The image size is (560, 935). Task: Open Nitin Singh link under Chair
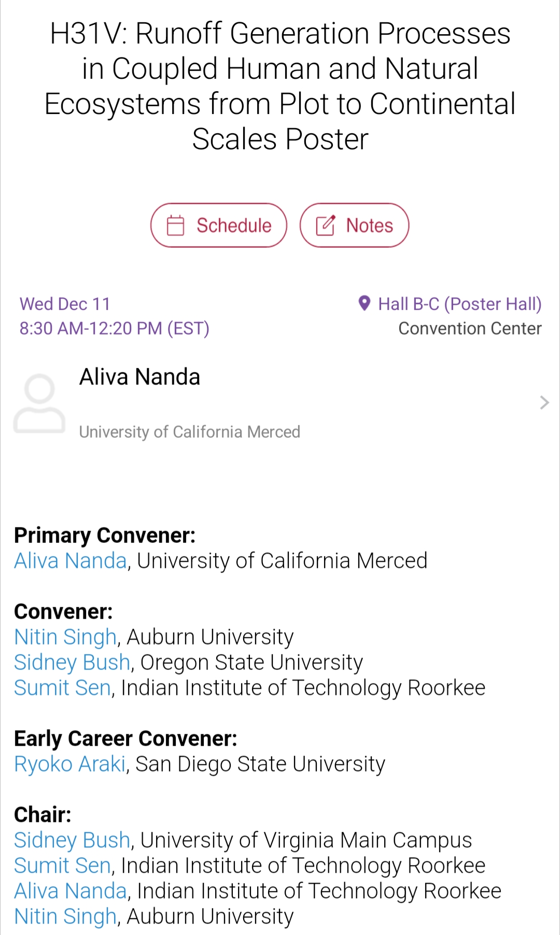(x=65, y=916)
